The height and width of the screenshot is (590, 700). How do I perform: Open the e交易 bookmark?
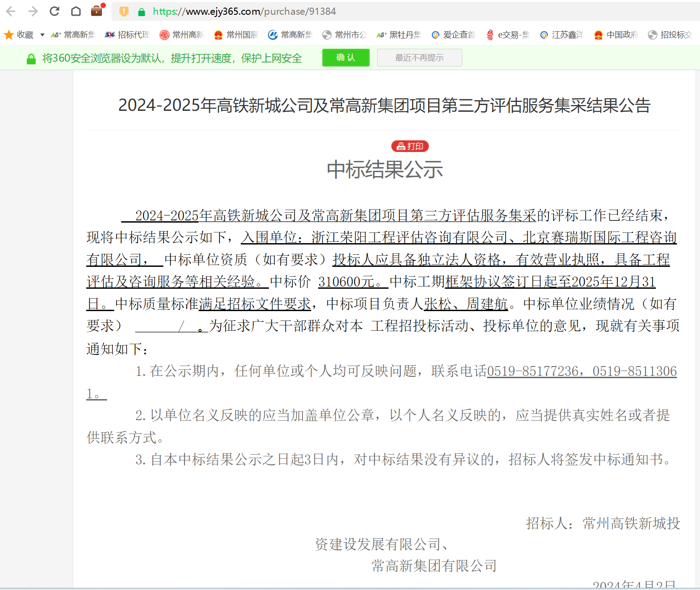pyautogui.click(x=508, y=35)
